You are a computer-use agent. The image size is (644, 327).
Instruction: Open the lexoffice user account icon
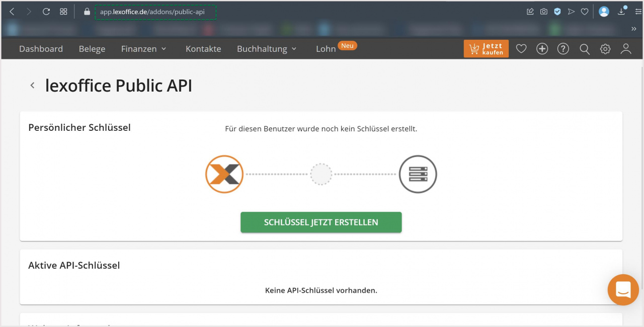pos(626,49)
